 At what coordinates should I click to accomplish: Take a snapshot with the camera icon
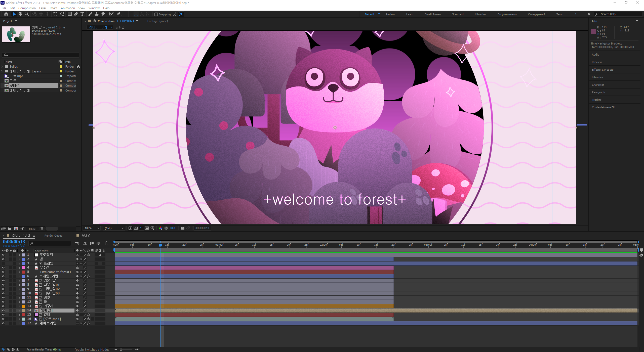pos(183,228)
